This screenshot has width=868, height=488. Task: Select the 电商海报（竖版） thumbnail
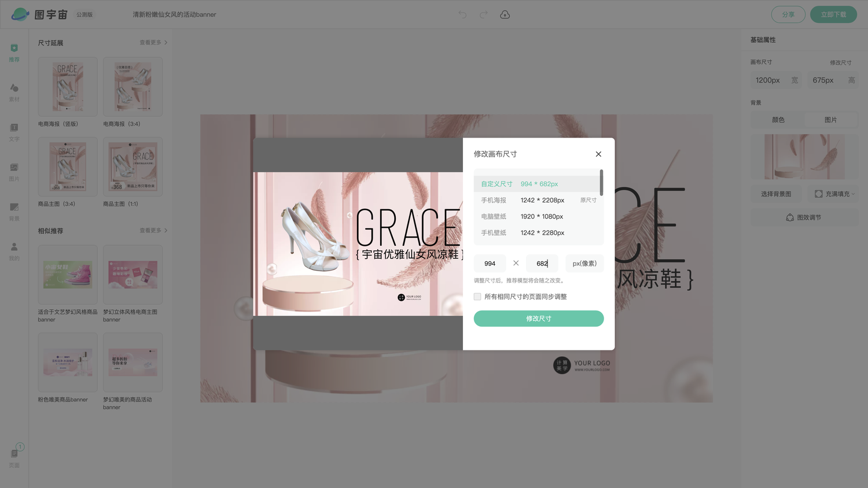[x=68, y=87]
